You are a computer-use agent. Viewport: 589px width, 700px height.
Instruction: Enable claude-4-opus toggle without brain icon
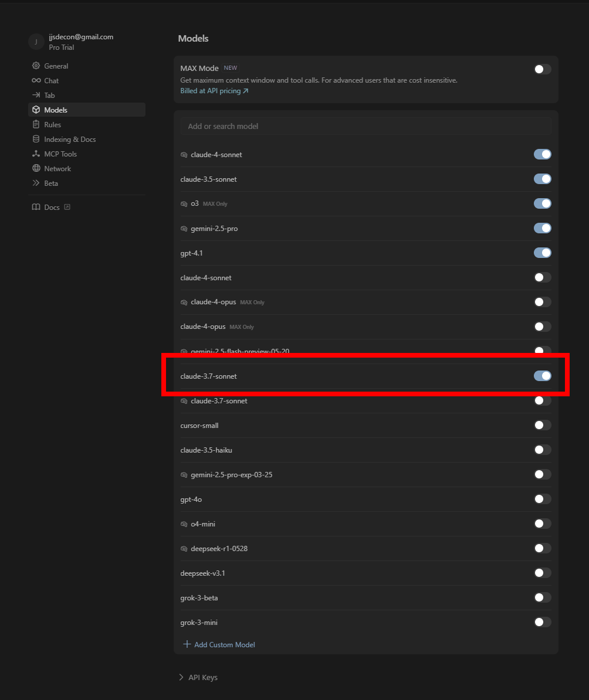(543, 327)
